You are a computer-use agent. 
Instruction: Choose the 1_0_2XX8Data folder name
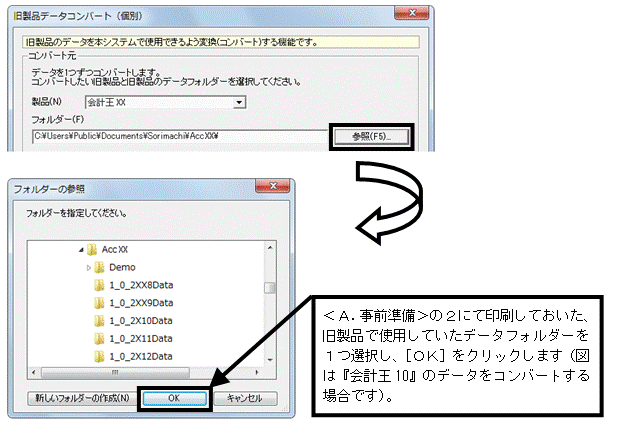(141, 285)
